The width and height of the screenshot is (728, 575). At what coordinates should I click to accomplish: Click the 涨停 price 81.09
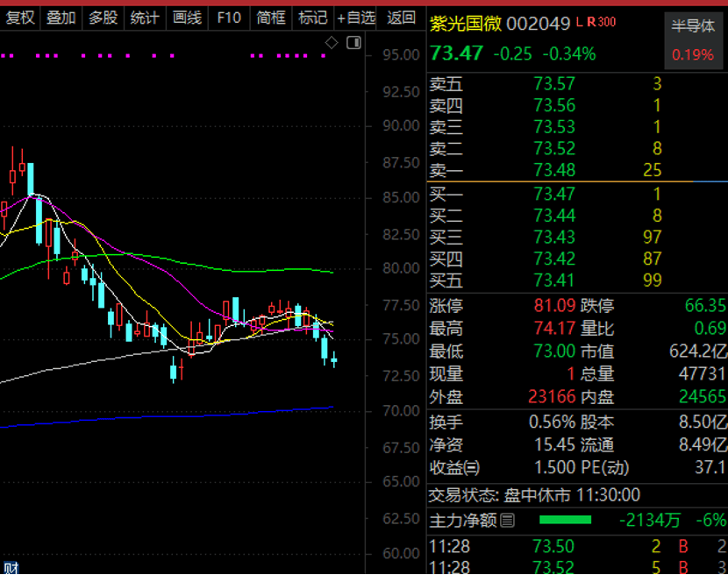554,305
